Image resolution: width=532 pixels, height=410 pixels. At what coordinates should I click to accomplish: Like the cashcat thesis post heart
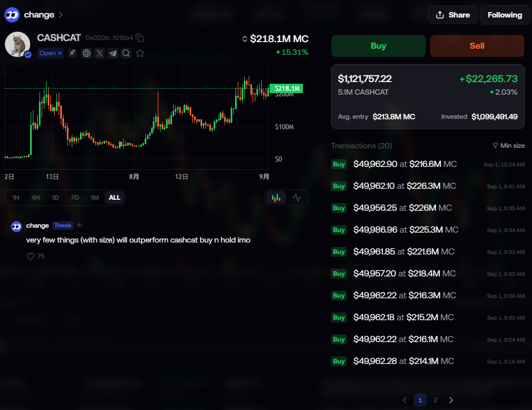click(31, 256)
